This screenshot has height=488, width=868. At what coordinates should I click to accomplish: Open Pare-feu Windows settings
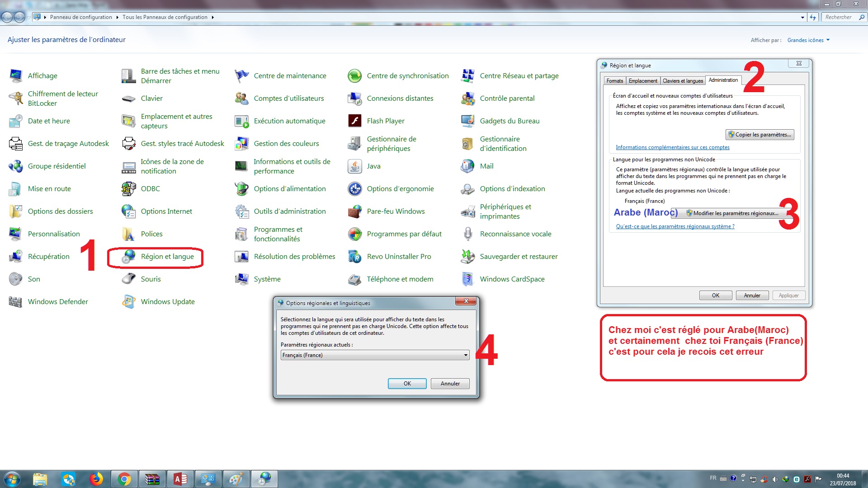395,211
